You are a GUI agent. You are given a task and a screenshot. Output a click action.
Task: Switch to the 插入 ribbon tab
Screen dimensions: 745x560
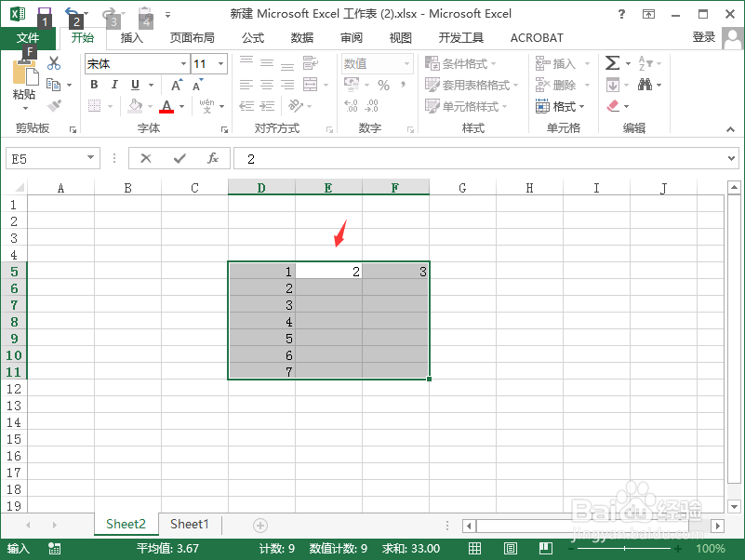[x=131, y=37]
